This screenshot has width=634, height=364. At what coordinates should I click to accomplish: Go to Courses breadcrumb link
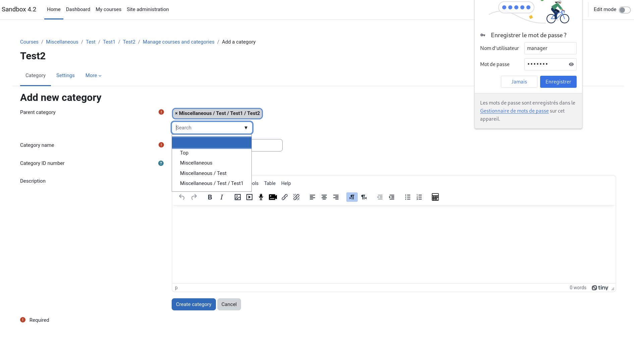point(29,42)
